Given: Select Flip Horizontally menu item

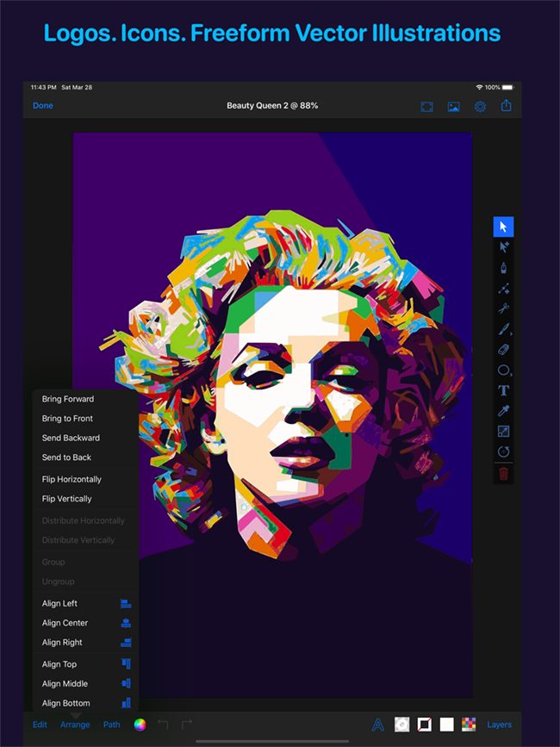Looking at the screenshot, I should (72, 479).
